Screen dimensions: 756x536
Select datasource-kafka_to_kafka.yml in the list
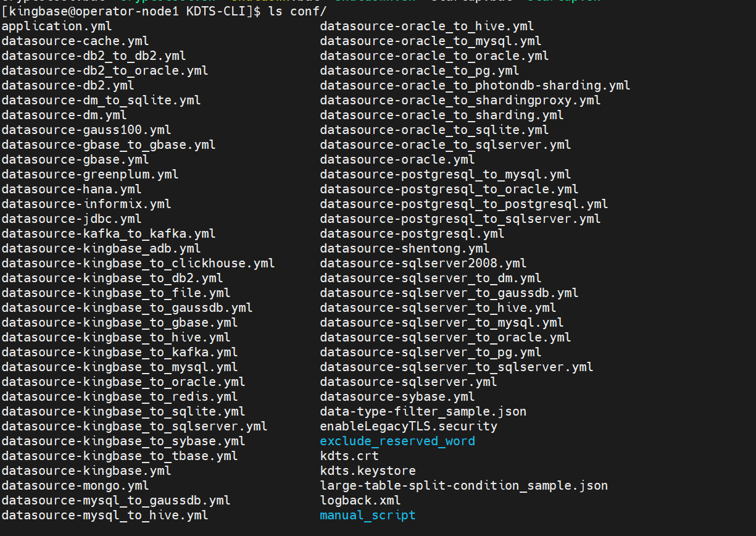click(109, 234)
